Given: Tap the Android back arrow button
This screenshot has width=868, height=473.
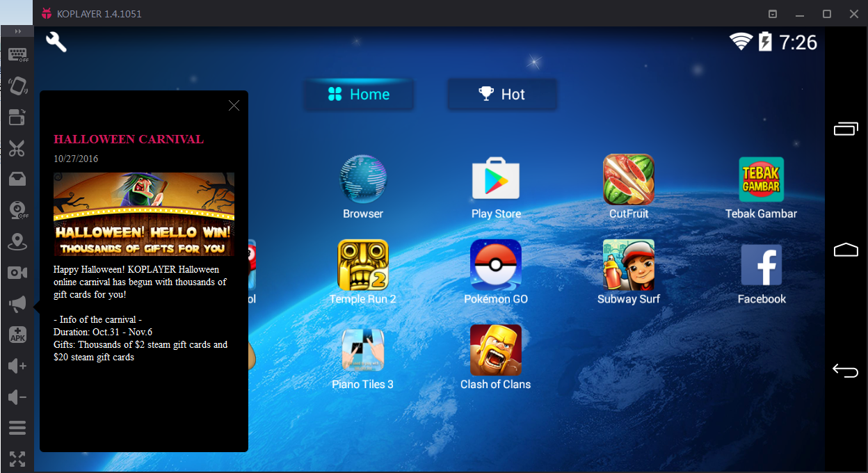Looking at the screenshot, I should tap(846, 371).
